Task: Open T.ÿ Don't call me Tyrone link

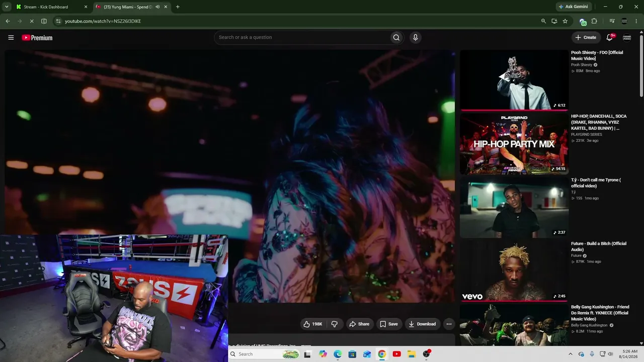Action: (596, 183)
